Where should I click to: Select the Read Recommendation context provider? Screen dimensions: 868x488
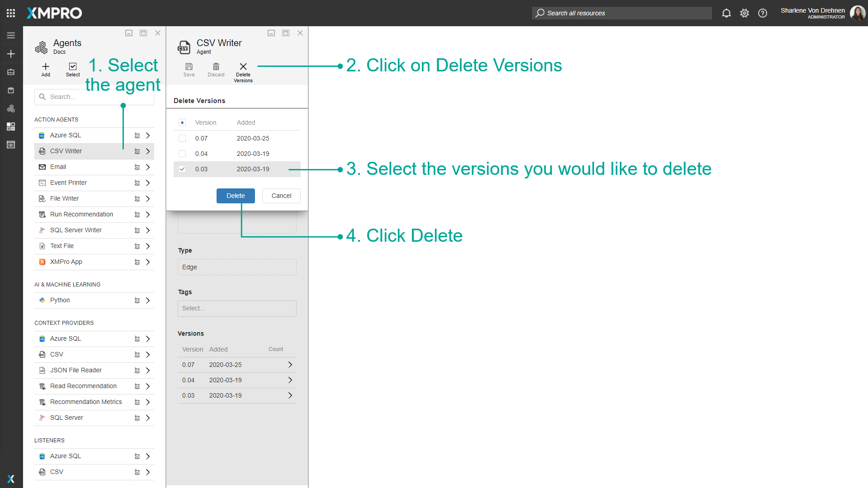tap(94, 386)
